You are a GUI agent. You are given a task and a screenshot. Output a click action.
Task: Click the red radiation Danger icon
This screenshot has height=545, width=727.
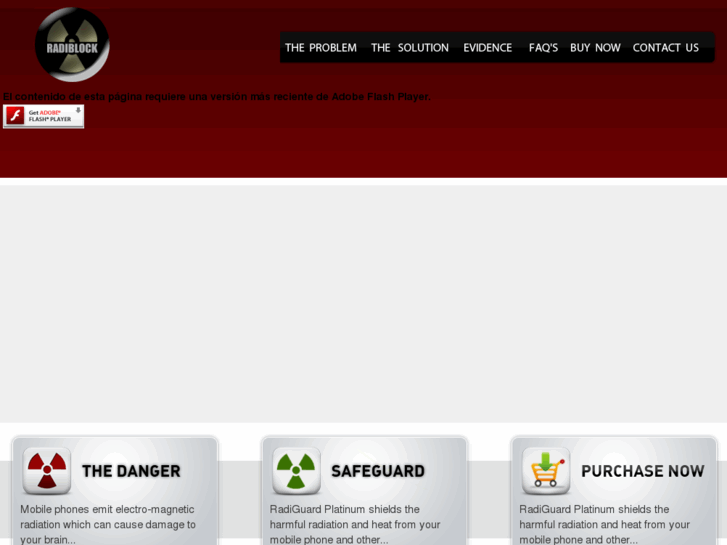(47, 470)
